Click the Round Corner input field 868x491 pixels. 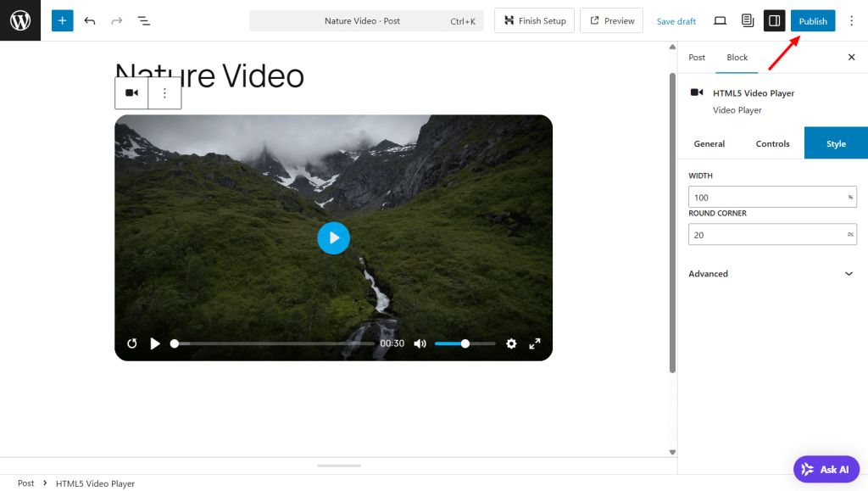(767, 235)
